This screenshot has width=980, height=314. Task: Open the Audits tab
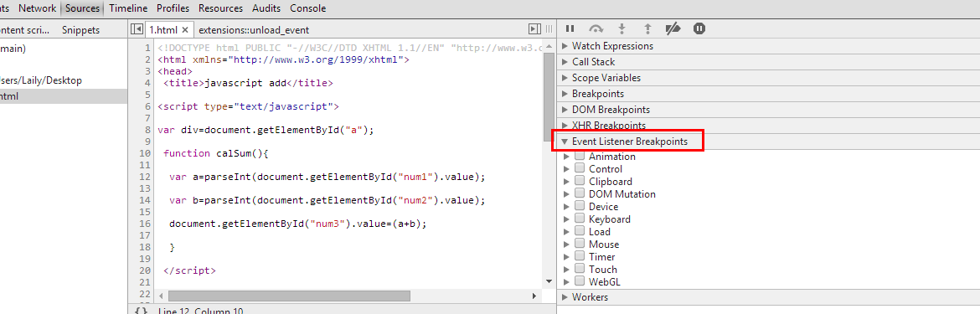[267, 8]
